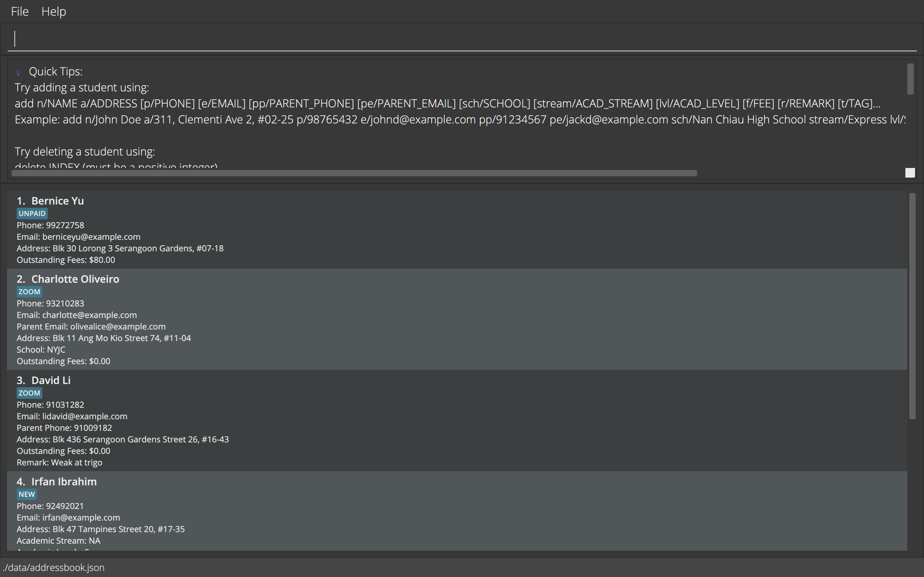924x577 pixels.
Task: Click the scrollbar corner square in the tips panel
Action: click(910, 173)
